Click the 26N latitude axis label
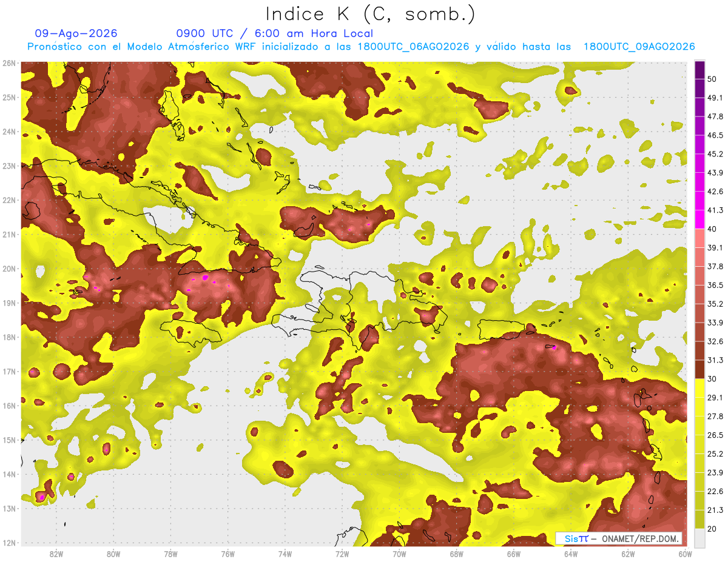This screenshot has height=562, width=728. [x=8, y=63]
